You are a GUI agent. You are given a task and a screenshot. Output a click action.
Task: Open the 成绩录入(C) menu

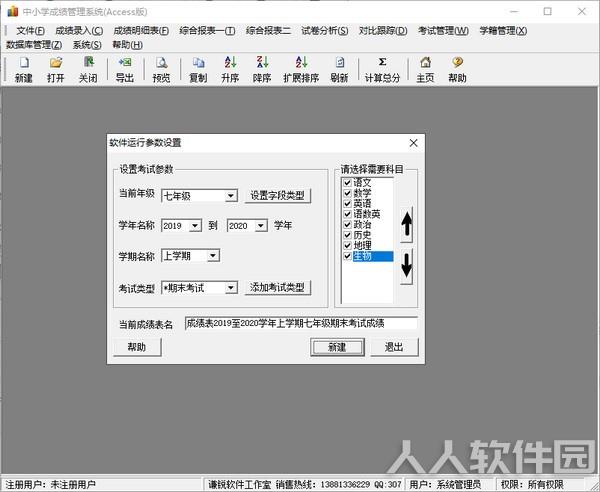[x=79, y=31]
